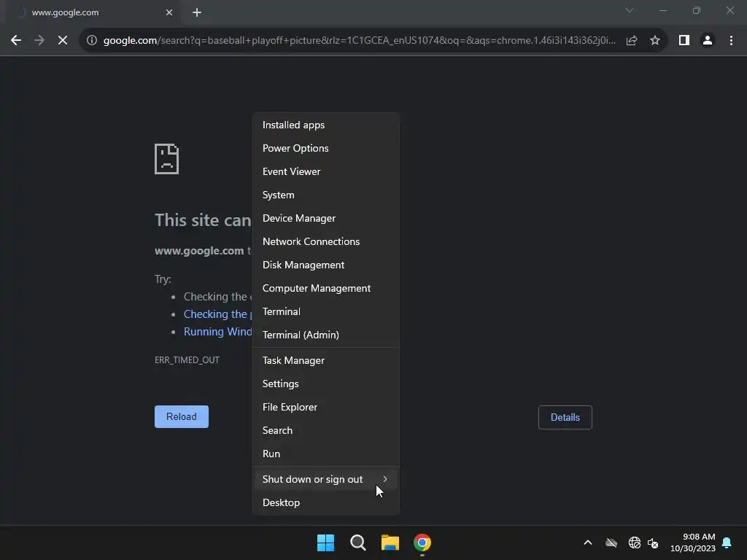The image size is (747, 560).
Task: Open a new tab with plus icon
Action: 197,12
